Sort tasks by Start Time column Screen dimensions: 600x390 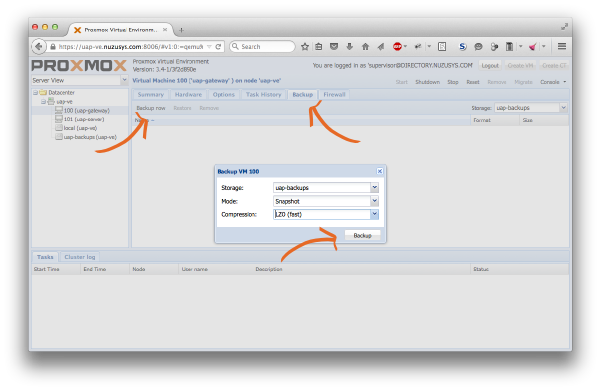[56, 269]
